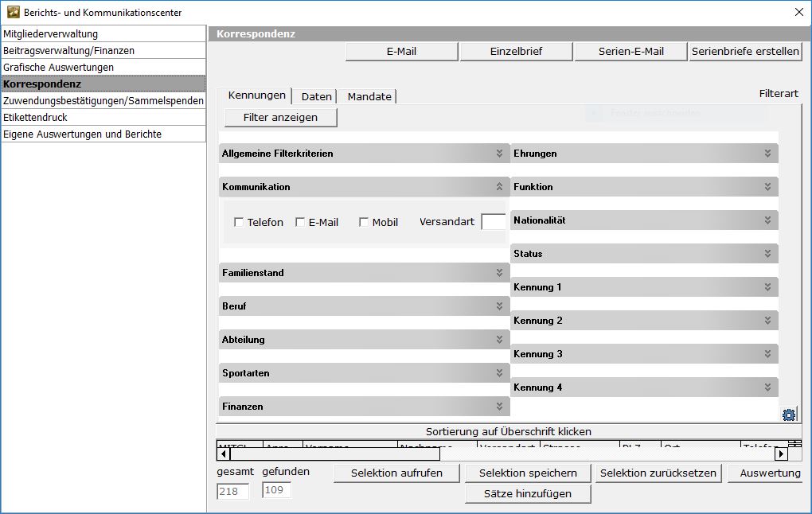Click into the Versandart input field

(x=494, y=222)
